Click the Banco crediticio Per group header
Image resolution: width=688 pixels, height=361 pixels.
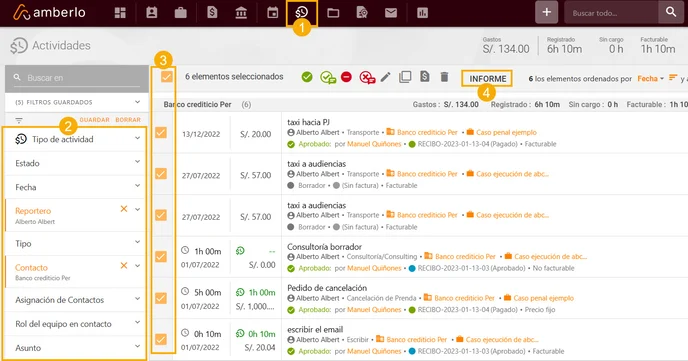197,104
